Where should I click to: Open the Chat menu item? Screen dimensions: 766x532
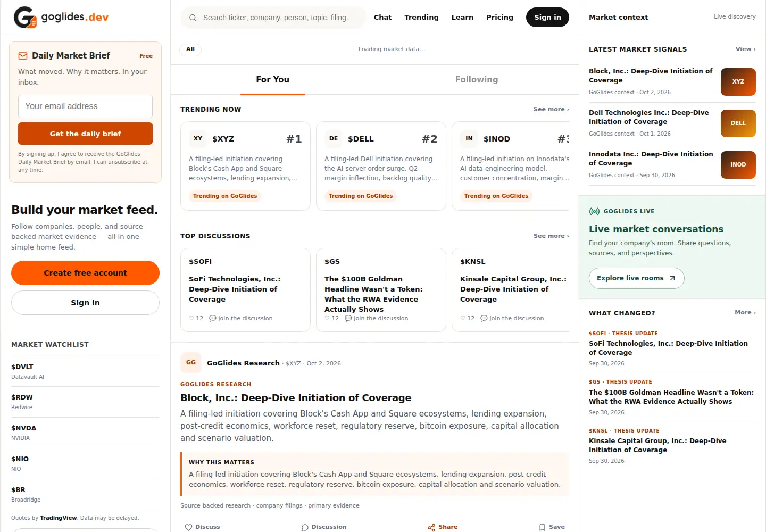pyautogui.click(x=383, y=18)
